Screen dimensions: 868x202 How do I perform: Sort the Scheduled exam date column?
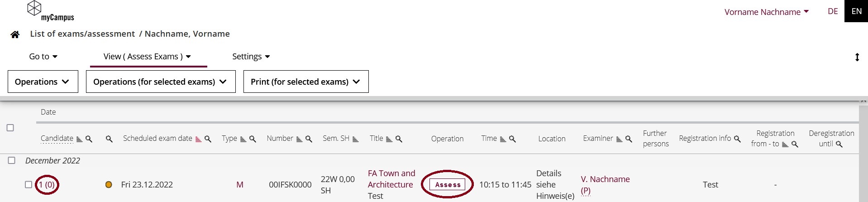(x=198, y=139)
